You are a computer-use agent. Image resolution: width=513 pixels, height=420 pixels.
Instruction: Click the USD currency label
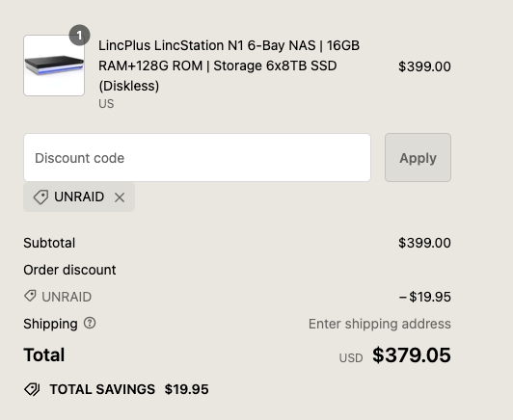[351, 358]
